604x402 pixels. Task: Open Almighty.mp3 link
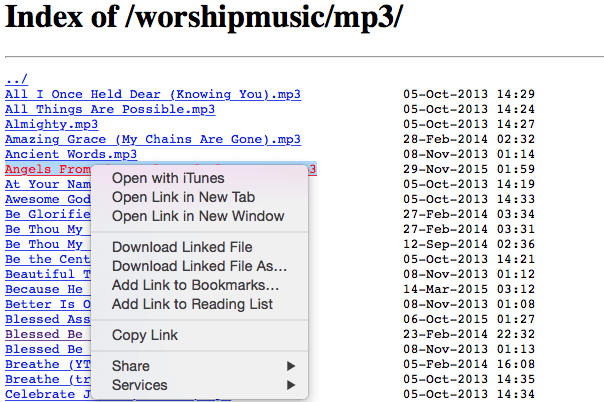coord(51,124)
